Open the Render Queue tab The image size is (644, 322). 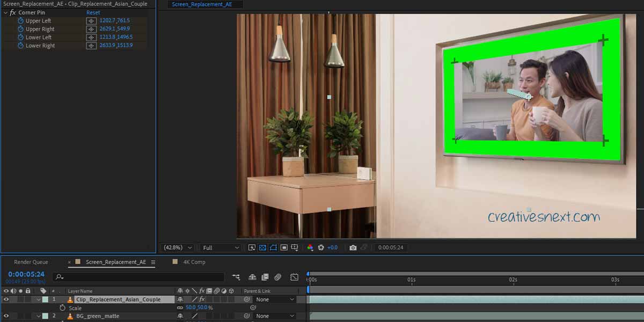pos(31,262)
